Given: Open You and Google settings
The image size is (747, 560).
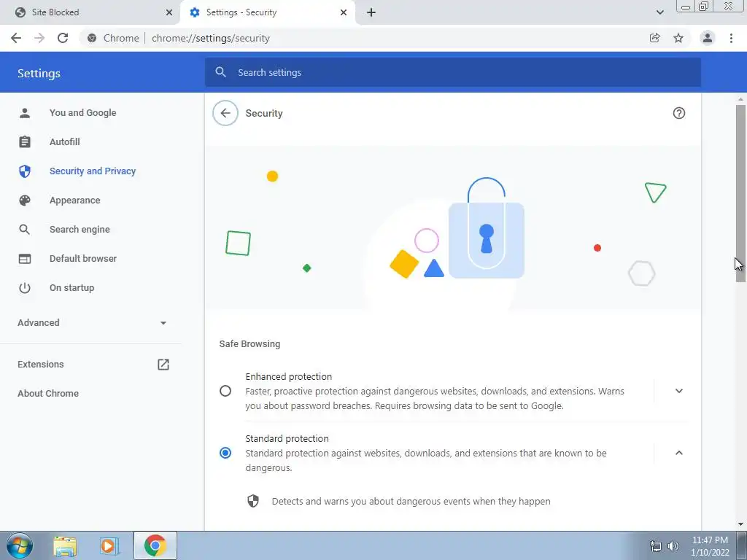Looking at the screenshot, I should click(x=83, y=113).
